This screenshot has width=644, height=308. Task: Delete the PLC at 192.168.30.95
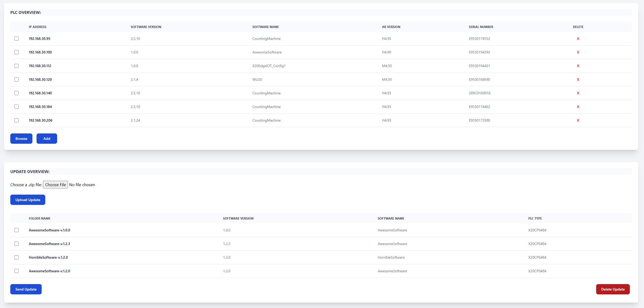[578, 39]
